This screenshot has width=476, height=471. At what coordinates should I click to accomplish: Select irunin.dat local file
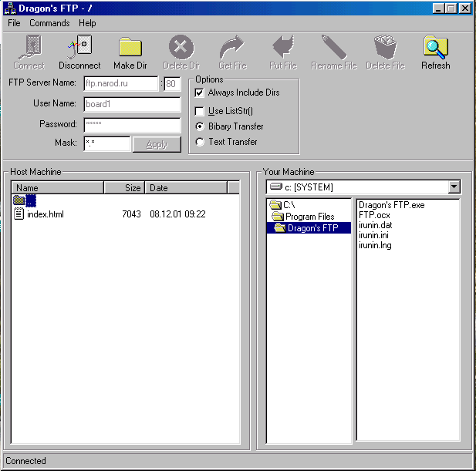[375, 225]
